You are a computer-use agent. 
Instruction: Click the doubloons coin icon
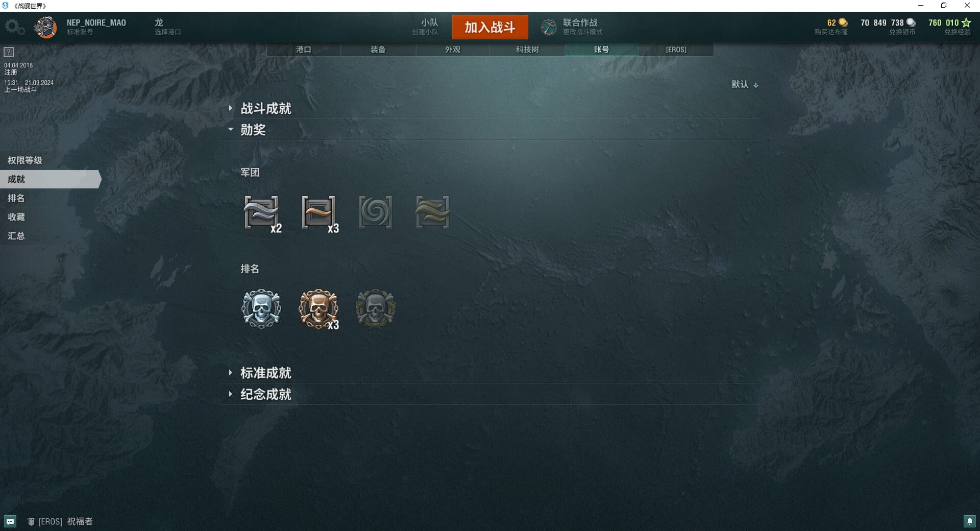click(843, 22)
